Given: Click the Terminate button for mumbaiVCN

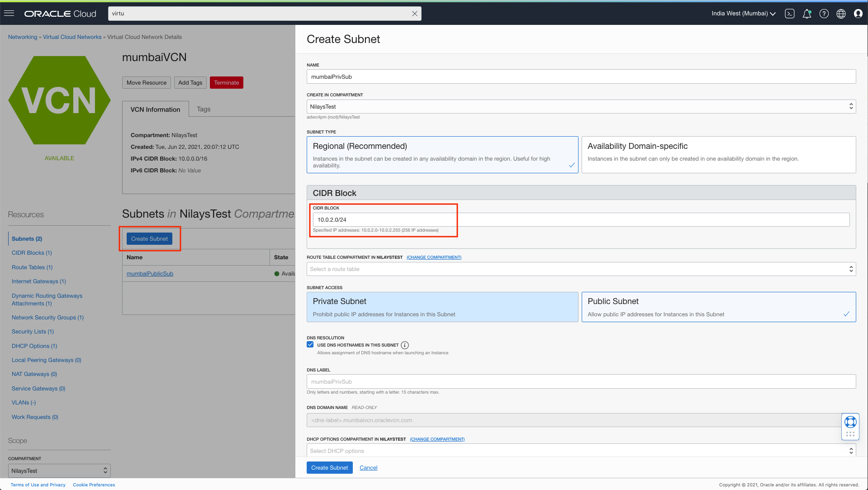Looking at the screenshot, I should [x=226, y=82].
